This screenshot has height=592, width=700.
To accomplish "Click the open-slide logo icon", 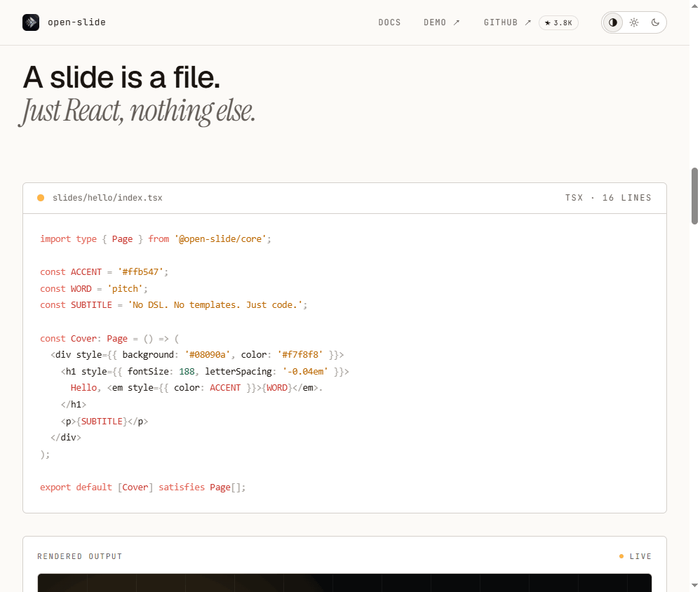I will pyautogui.click(x=31, y=22).
